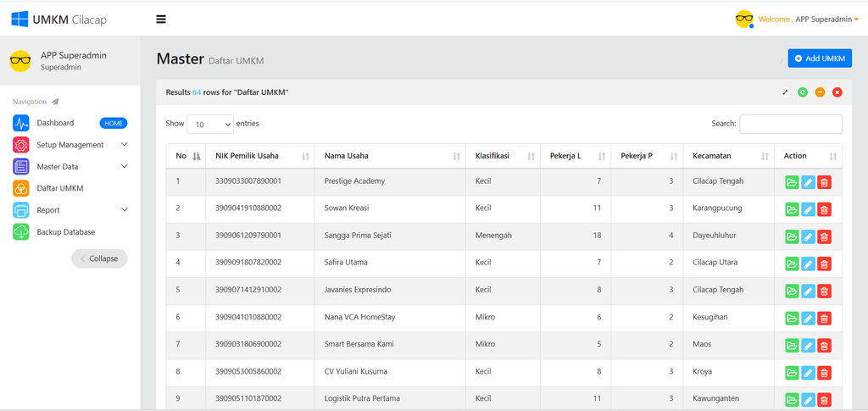Sort by Kecamatan column
The height and width of the screenshot is (411, 868).
[728, 156]
